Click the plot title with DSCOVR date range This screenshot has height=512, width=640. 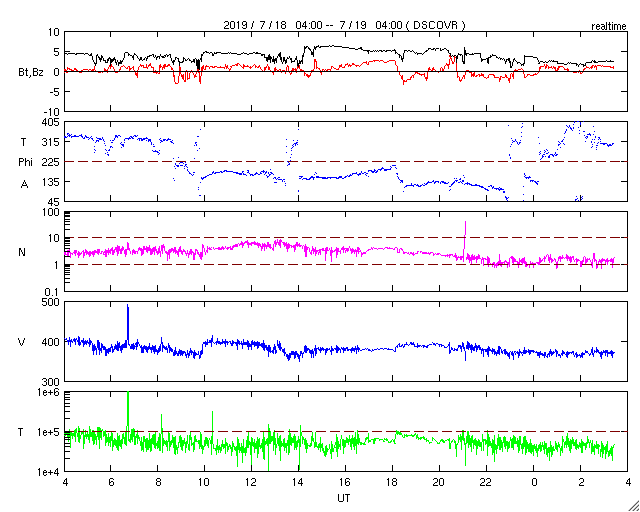[344, 25]
